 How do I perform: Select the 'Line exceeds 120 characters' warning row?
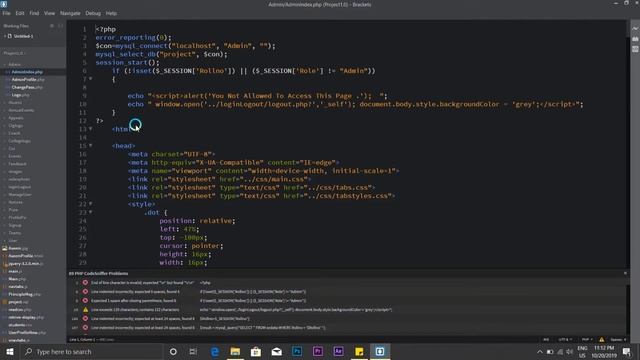tap(347, 310)
